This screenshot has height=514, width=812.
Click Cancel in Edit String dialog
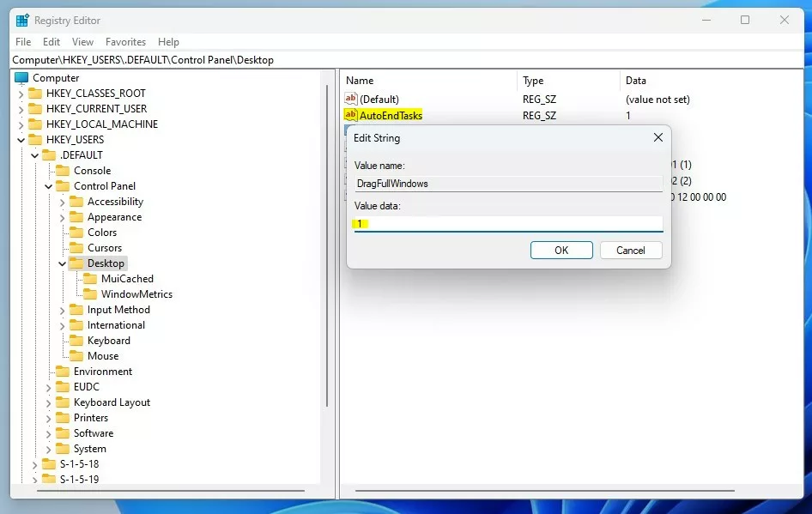coord(631,251)
